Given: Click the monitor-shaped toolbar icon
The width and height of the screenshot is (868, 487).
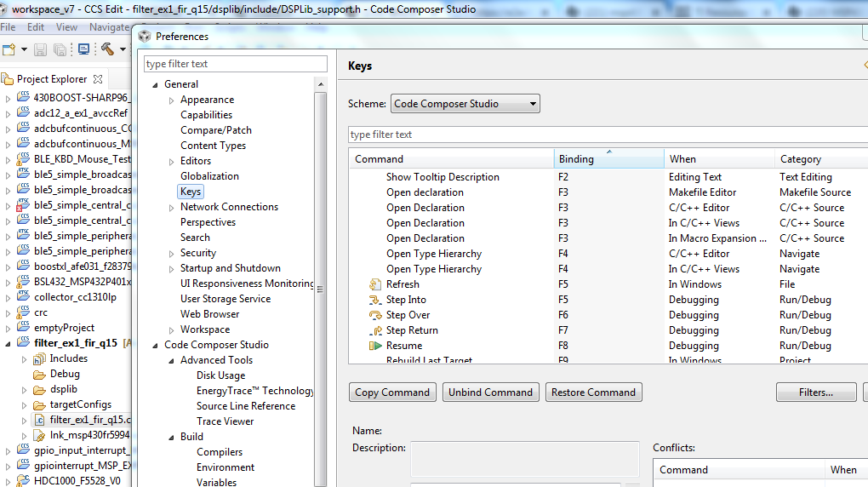Looking at the screenshot, I should point(84,50).
